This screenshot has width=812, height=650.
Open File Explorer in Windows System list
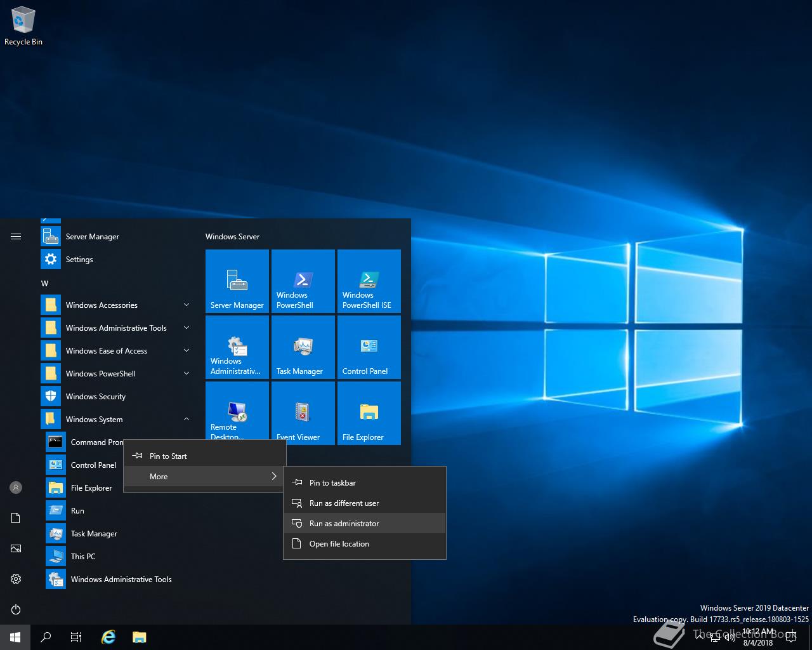[x=86, y=487]
